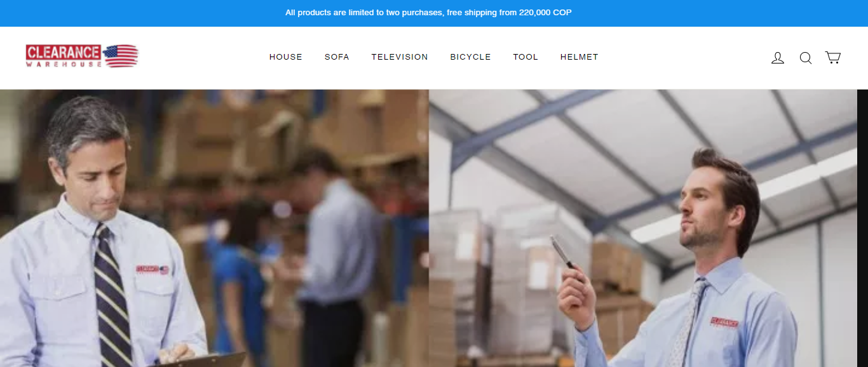Click the right banner image of man holding pen
Viewport: 868px width, 367px height.
(643, 228)
